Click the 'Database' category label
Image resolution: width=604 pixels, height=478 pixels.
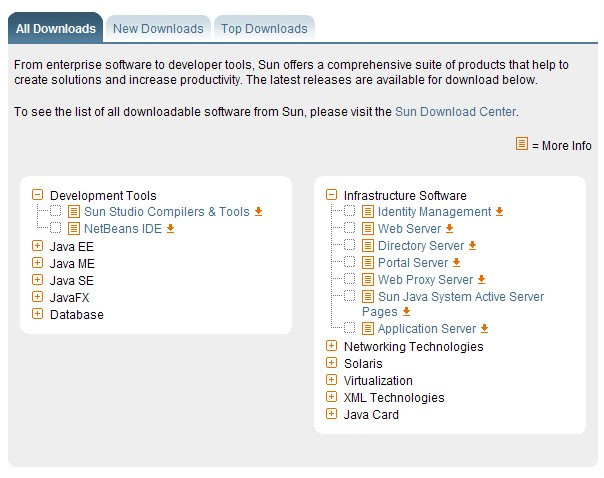click(77, 314)
